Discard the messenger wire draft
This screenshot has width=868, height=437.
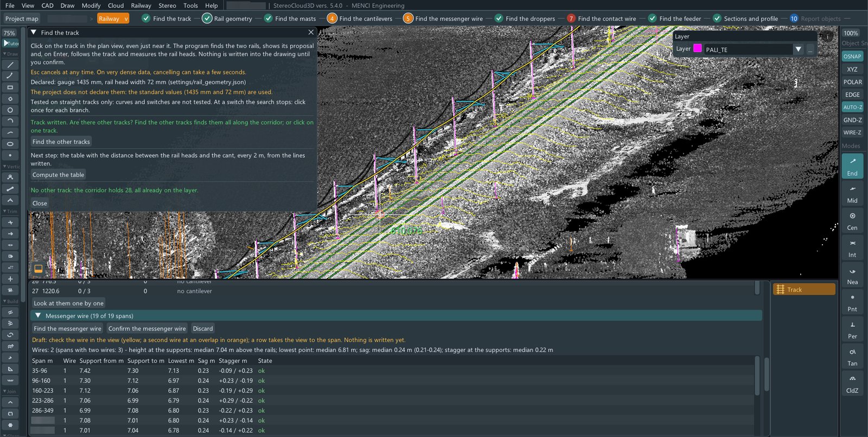click(203, 328)
